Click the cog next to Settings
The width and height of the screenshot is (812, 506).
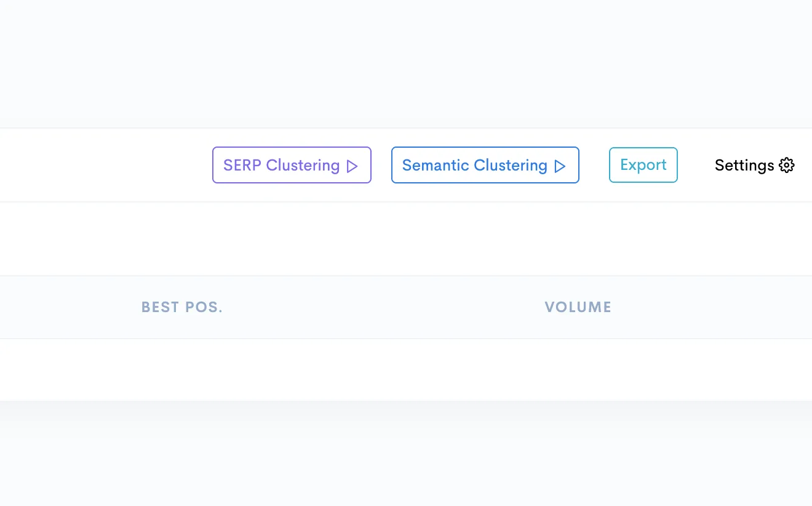787,165
